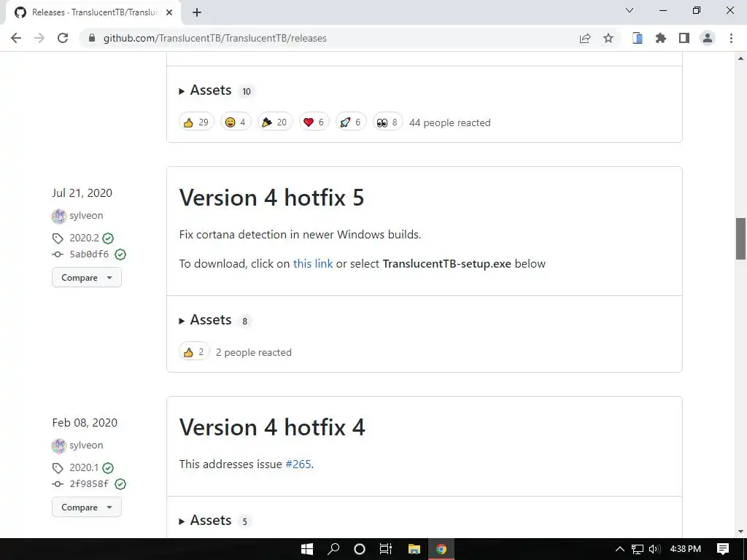The height and width of the screenshot is (560, 747).
Task: Follow the 'this link' download link
Action: pyautogui.click(x=312, y=264)
